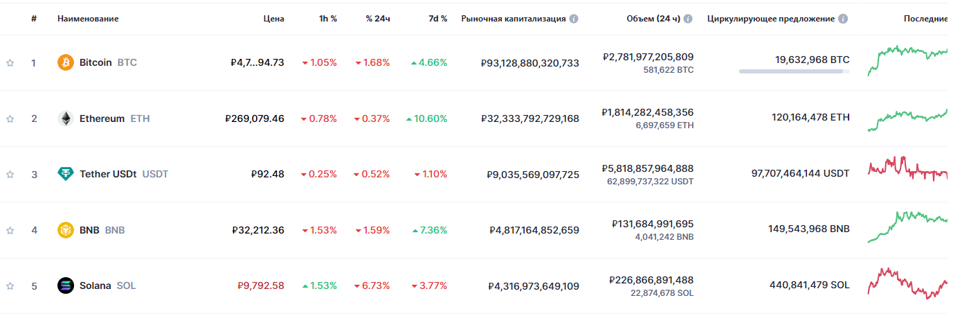Viewport: 980px width, 316px height.
Task: Sort table by the # rank column
Action: tap(34, 19)
